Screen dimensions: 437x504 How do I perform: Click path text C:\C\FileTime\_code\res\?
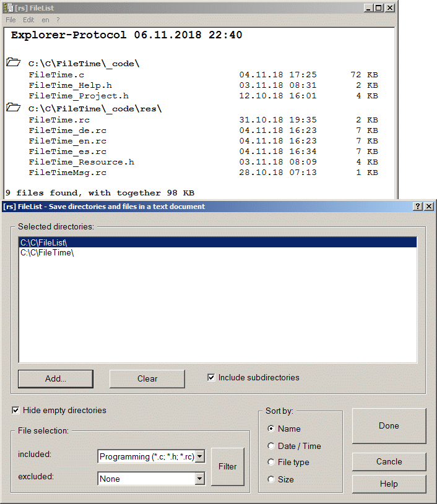click(x=95, y=109)
